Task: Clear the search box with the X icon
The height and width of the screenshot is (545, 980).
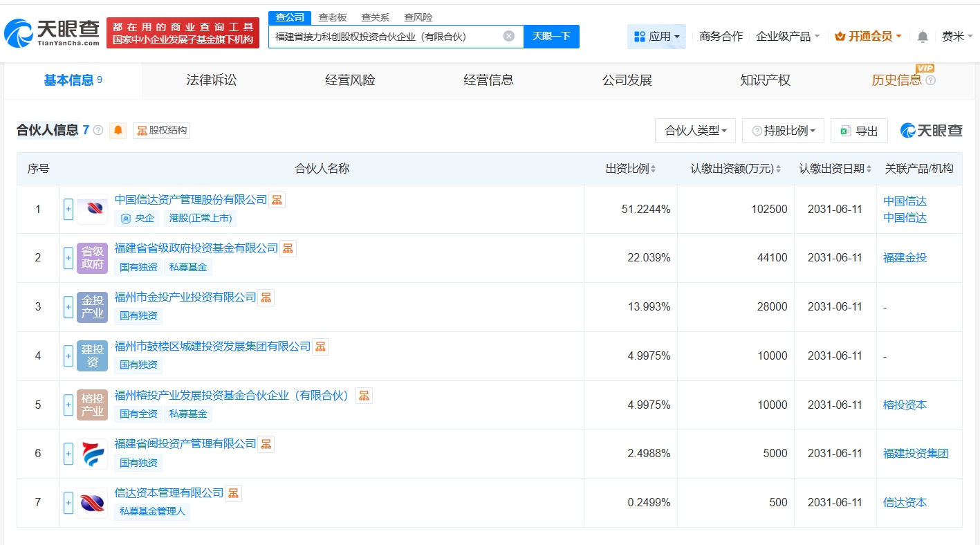Action: (508, 37)
